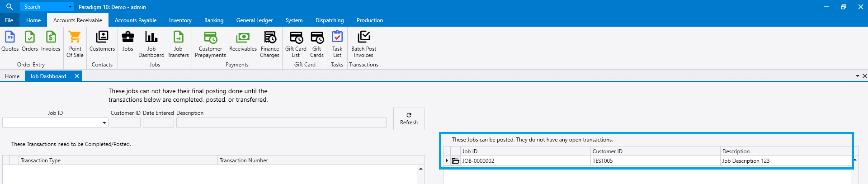Viewport: 868px width, 184px height.
Task: Sort by Transaction Type column header
Action: (x=118, y=160)
